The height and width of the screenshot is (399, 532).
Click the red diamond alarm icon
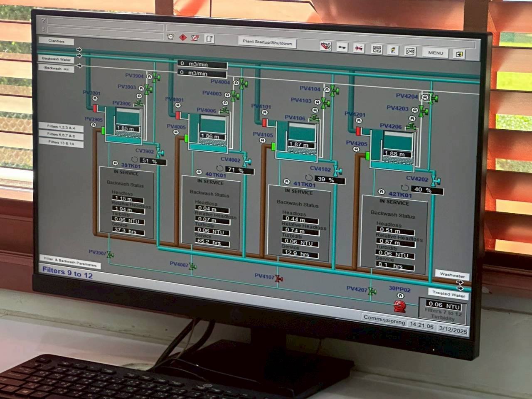coord(182,38)
